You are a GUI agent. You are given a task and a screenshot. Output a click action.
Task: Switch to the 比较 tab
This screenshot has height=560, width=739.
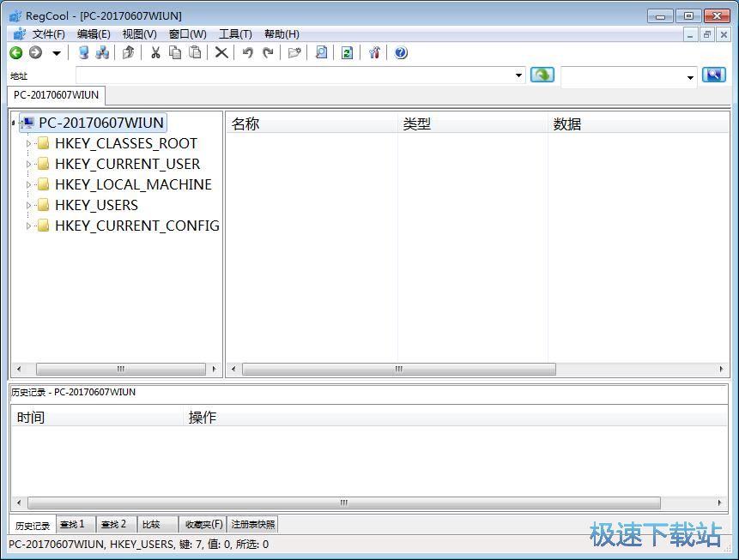tap(151, 524)
